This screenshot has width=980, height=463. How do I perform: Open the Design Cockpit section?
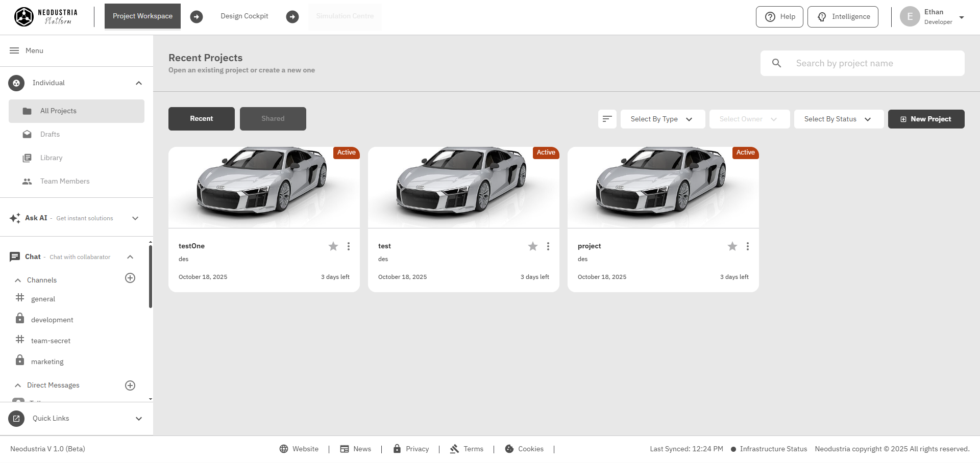tap(244, 16)
